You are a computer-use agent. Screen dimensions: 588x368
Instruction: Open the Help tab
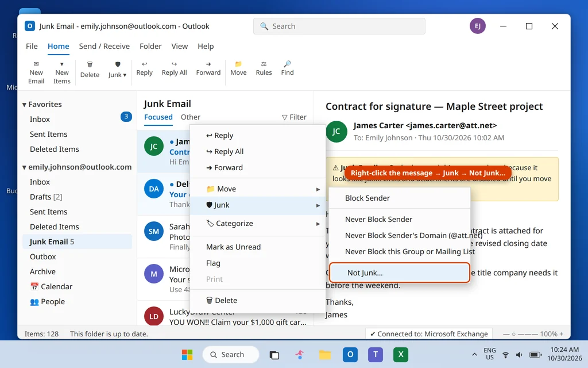(206, 46)
